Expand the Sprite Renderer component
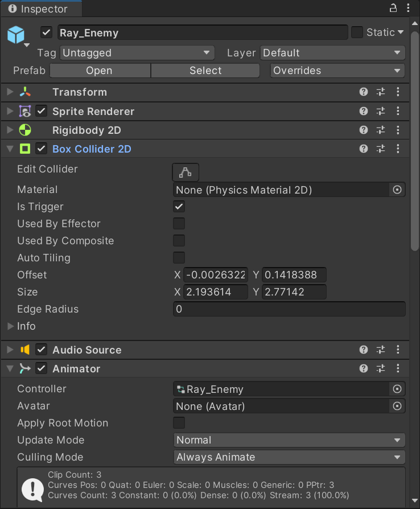 coord(10,111)
